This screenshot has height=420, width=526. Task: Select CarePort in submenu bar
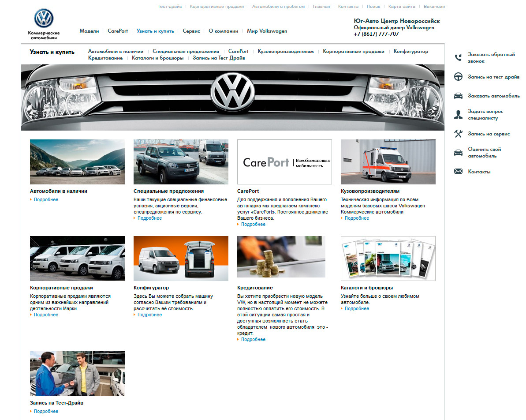(x=239, y=51)
